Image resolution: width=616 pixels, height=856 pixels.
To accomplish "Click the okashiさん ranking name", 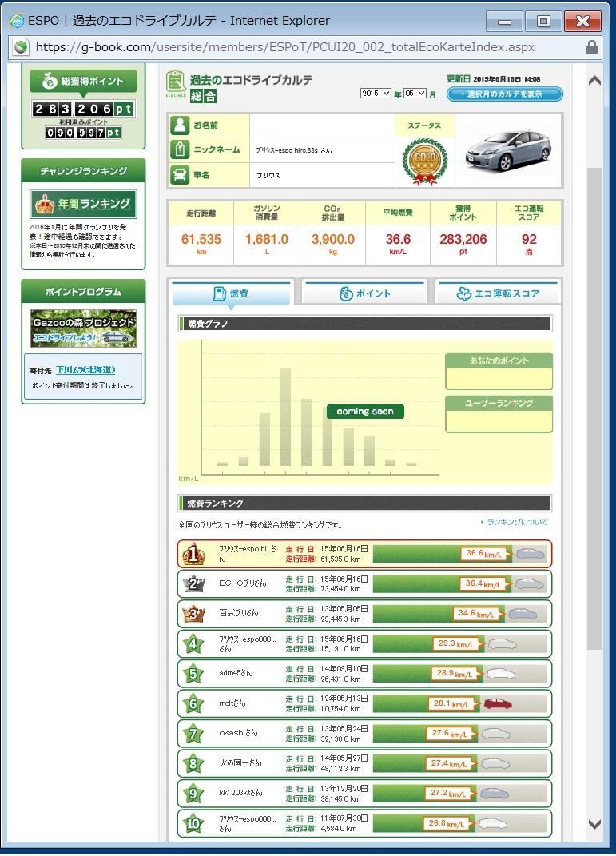I will click(237, 733).
